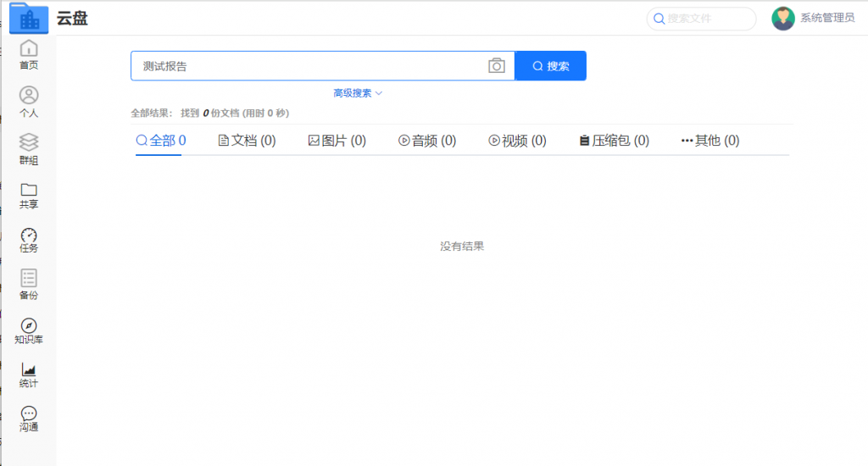Go to 个人 personal files icon
Viewport: 868px width, 466px height.
click(x=29, y=96)
